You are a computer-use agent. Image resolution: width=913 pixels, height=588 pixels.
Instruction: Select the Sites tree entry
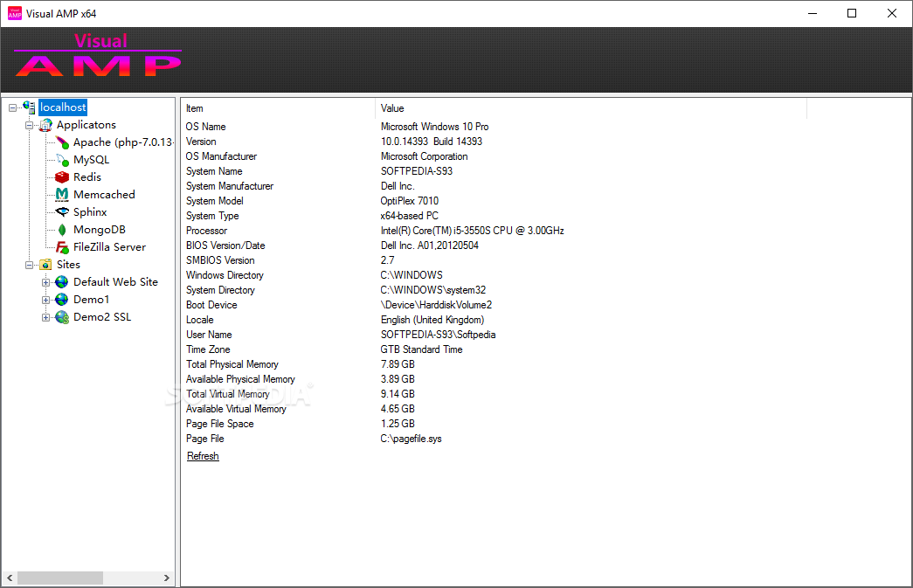[x=68, y=265]
